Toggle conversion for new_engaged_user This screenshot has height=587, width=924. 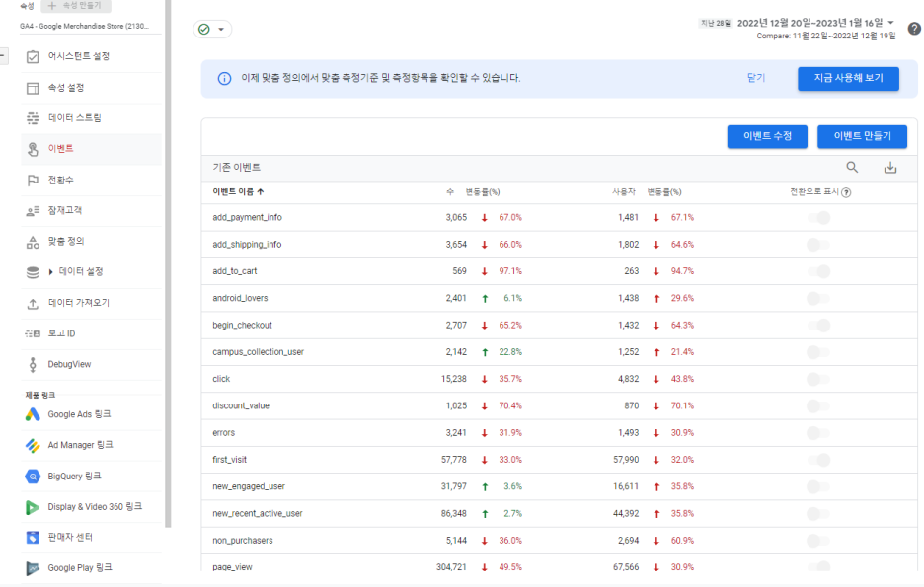pos(818,487)
